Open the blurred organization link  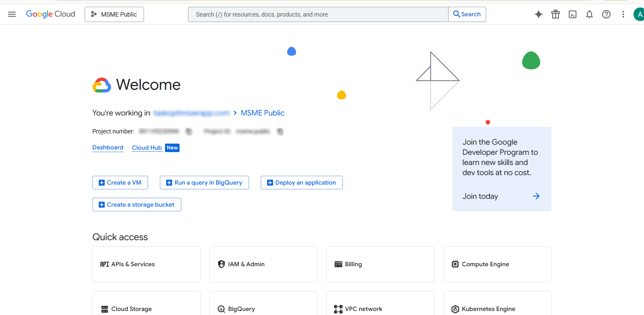(191, 113)
